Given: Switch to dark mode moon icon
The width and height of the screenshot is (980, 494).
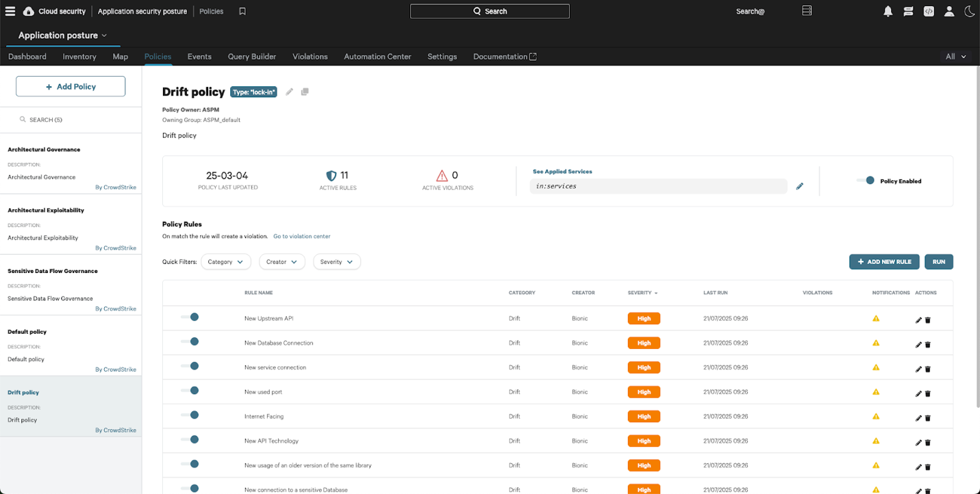Looking at the screenshot, I should [x=970, y=11].
